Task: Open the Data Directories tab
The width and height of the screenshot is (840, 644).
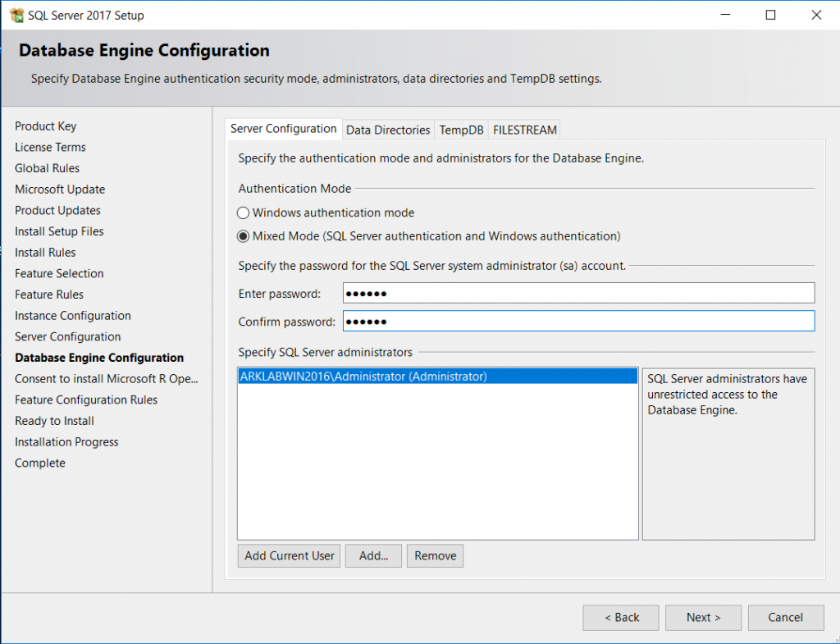Action: click(x=388, y=130)
